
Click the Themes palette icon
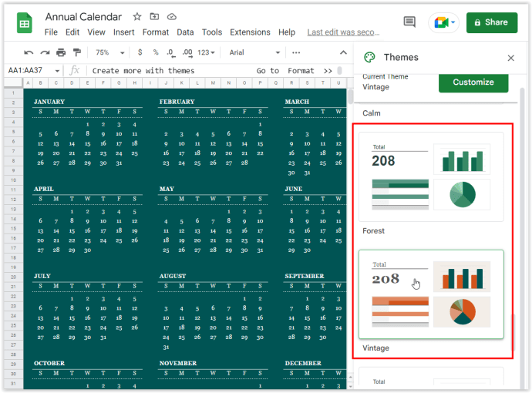point(369,57)
